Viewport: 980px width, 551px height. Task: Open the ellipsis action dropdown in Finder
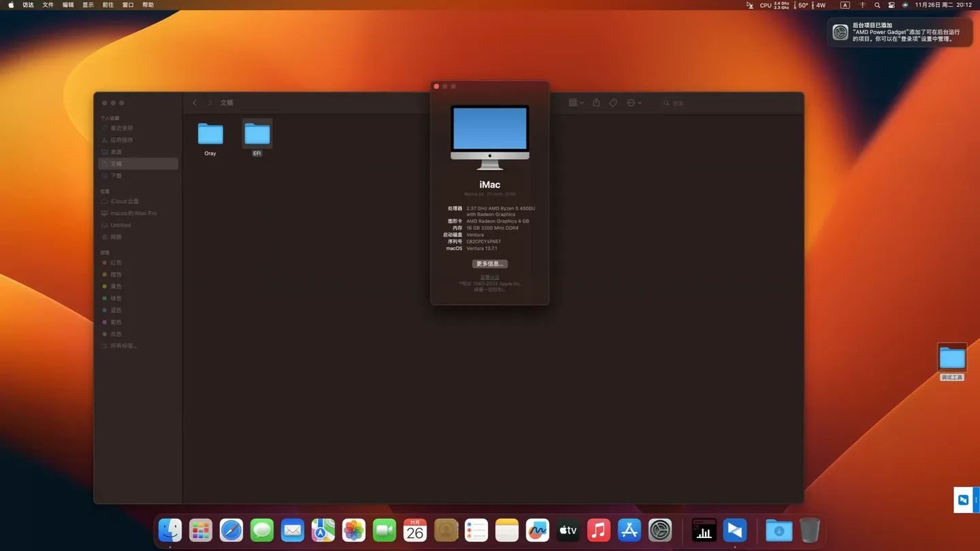[x=634, y=103]
